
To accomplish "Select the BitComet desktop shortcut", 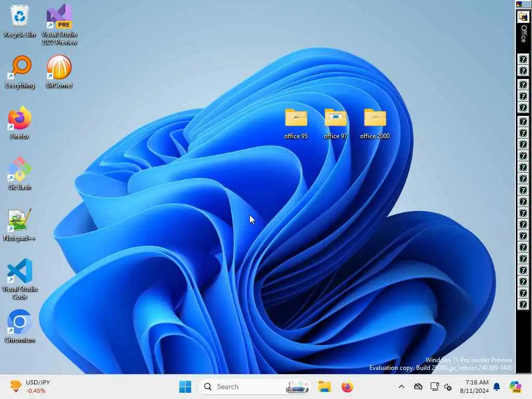I will tap(59, 72).
